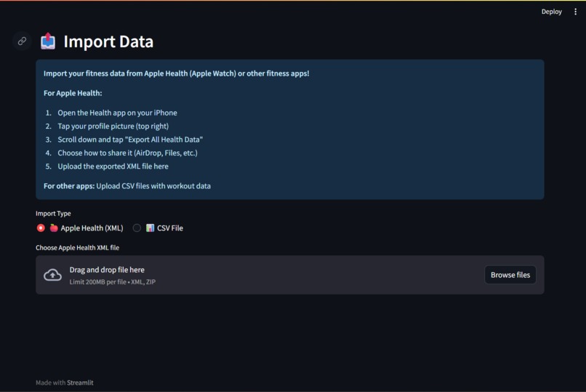Screen dimensions: 586x392
Task: Open the Streamlit link in the footer
Action: click(x=80, y=383)
